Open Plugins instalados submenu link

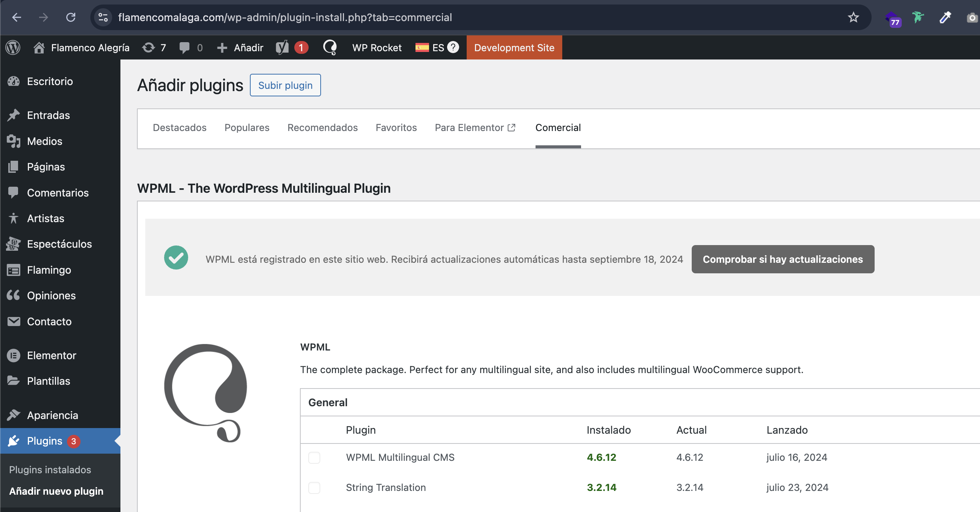tap(50, 469)
